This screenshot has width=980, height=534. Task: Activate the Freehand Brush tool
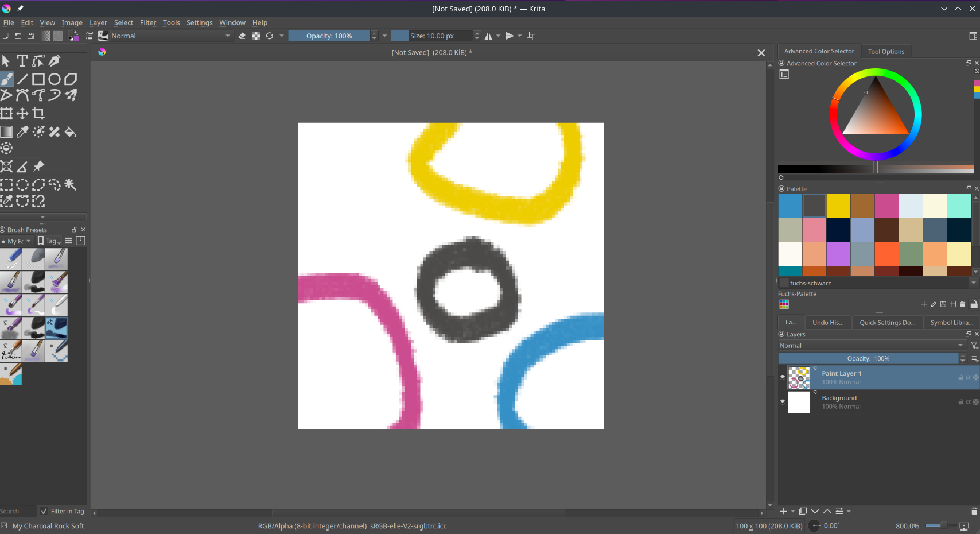pos(6,79)
